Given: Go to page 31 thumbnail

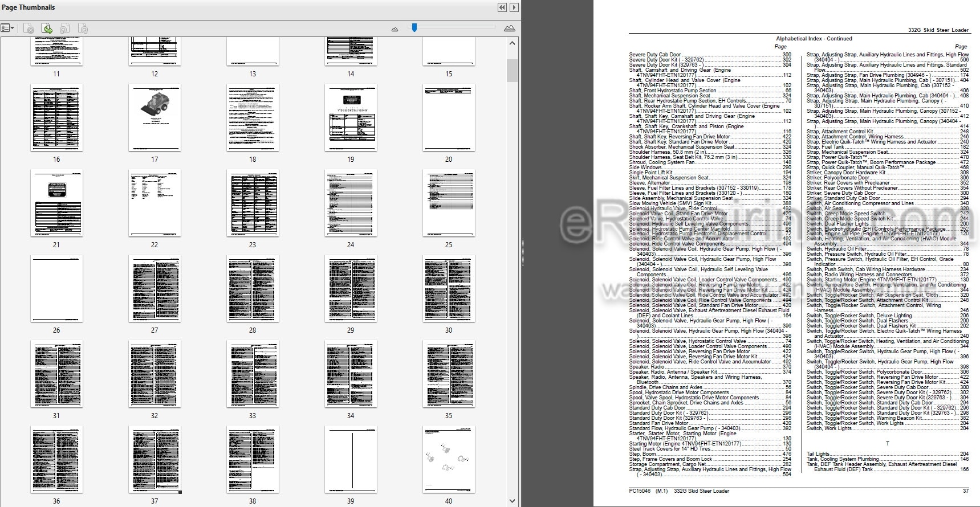Looking at the screenshot, I should tap(56, 374).
